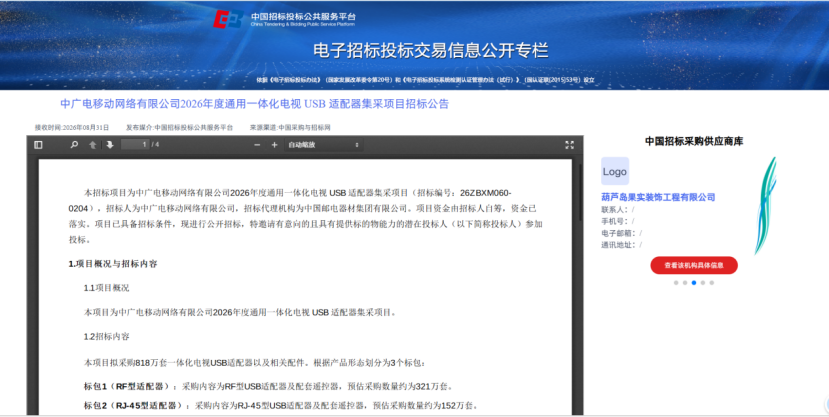Screen dimensions: 829x417
Task: Click 标包2（RJ-45型适配器） line
Action: point(281,406)
